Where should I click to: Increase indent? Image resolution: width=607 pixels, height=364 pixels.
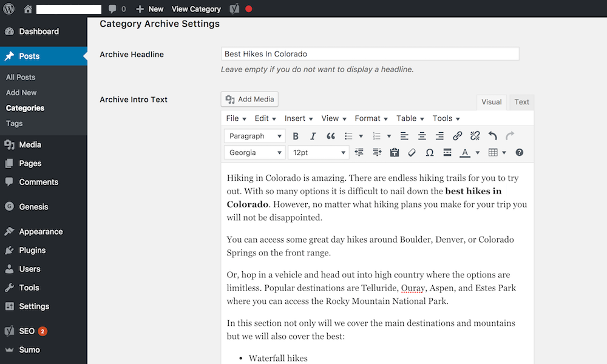377,152
